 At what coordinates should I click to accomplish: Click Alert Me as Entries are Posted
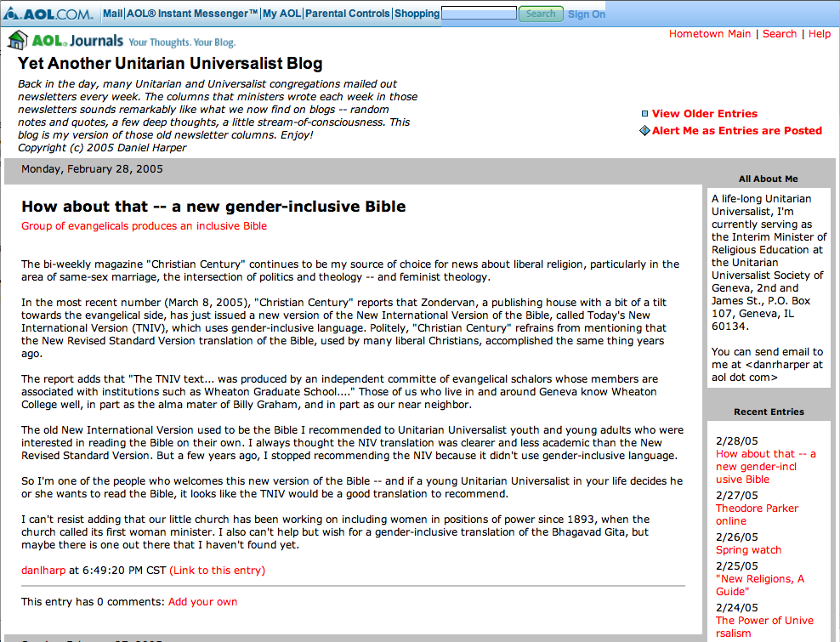click(736, 131)
